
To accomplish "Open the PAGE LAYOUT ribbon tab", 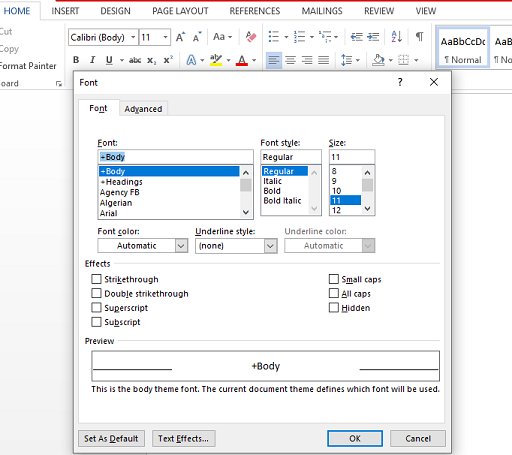I will click(x=180, y=11).
